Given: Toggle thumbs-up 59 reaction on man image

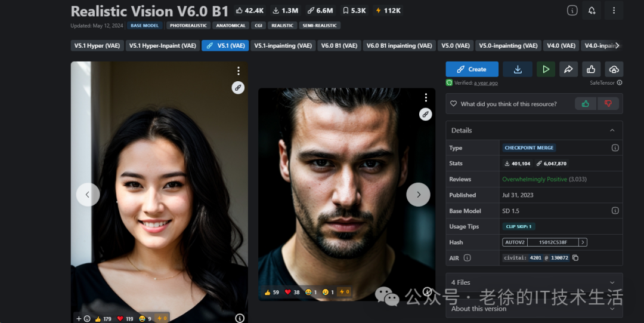Looking at the screenshot, I should [x=272, y=292].
